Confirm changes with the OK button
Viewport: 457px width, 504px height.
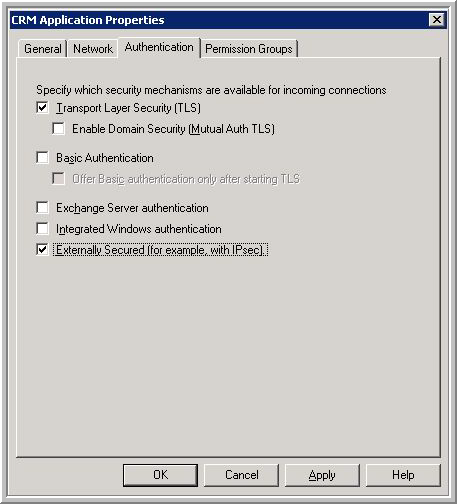coord(160,475)
